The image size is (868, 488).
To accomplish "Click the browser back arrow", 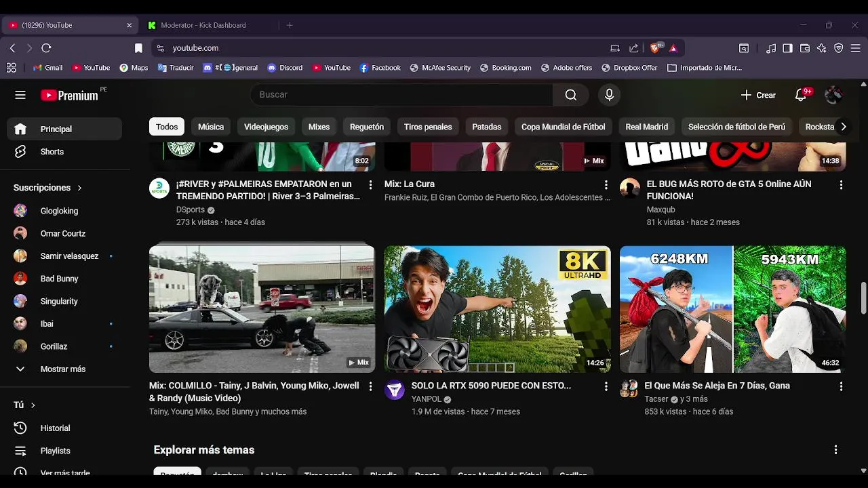I will click(12, 48).
